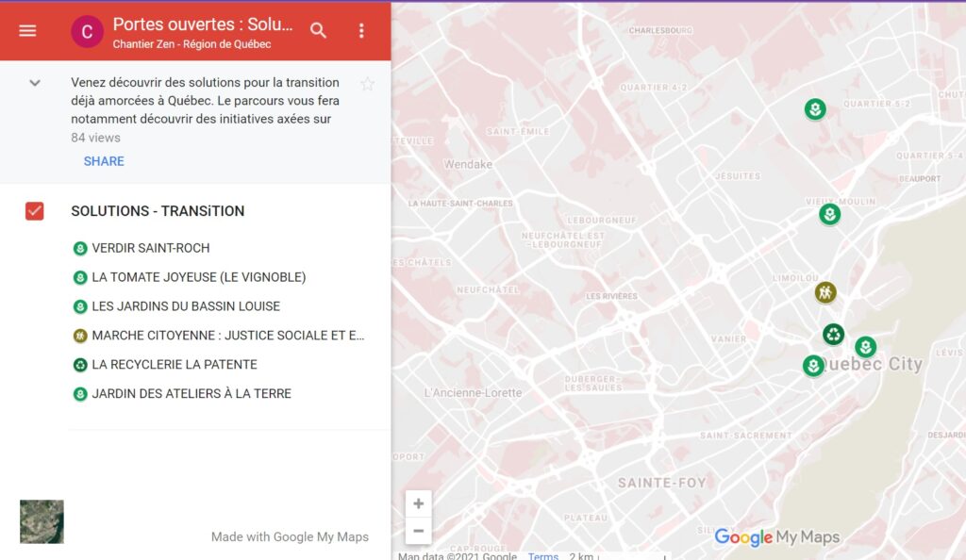Zoom out with the minus button
Viewport: 966px width, 560px height.
point(418,531)
